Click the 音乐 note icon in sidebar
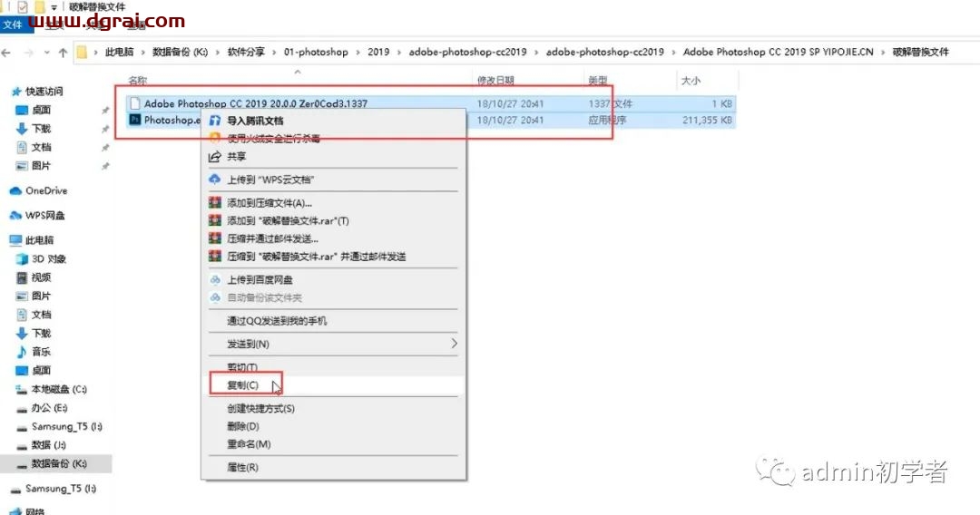980x515 pixels. click(x=21, y=352)
